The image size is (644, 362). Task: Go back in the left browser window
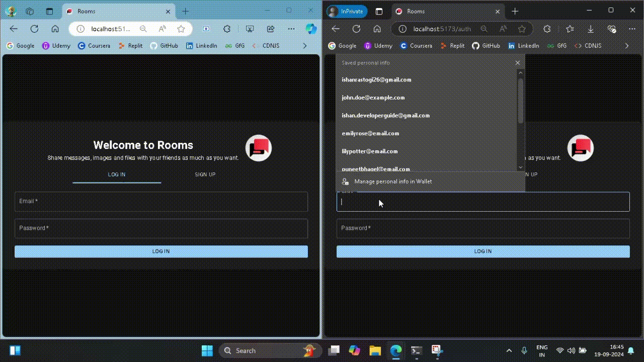pyautogui.click(x=14, y=29)
